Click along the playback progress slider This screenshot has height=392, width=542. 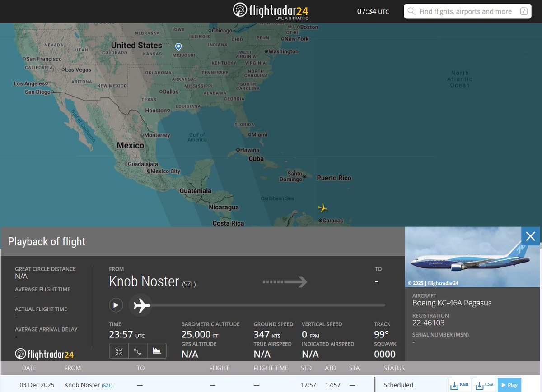click(271, 305)
